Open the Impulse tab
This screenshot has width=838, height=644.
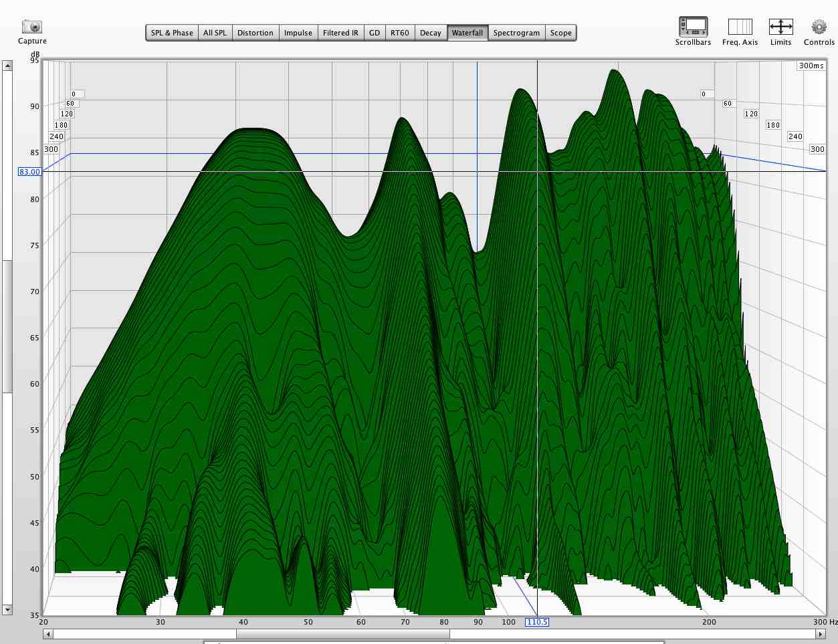point(298,33)
